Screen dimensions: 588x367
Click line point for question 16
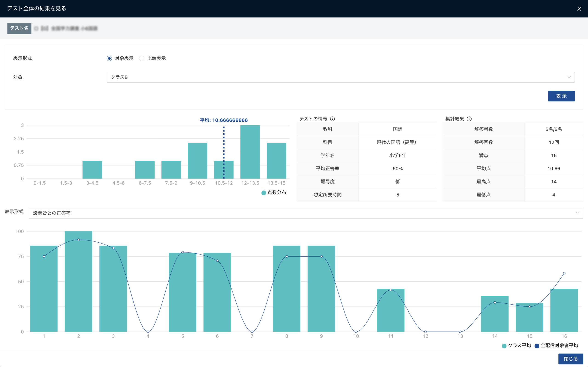[564, 273]
